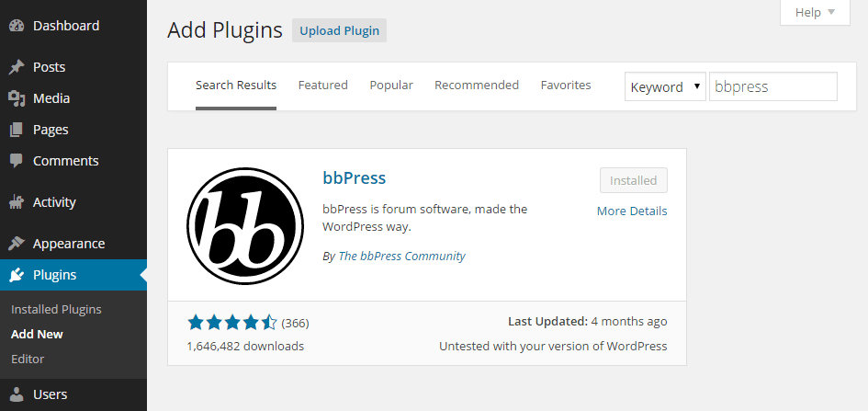The image size is (868, 411).
Task: Open the bbPress plugin title link
Action: point(355,178)
